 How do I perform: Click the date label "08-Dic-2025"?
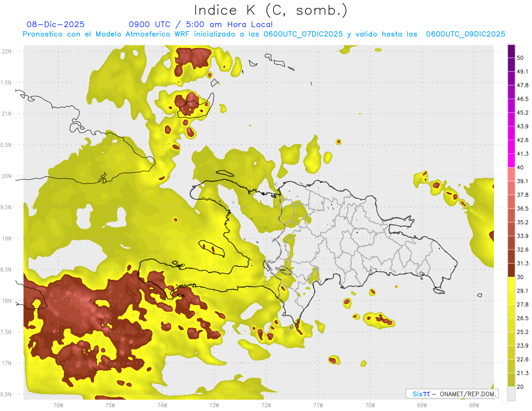tap(55, 24)
